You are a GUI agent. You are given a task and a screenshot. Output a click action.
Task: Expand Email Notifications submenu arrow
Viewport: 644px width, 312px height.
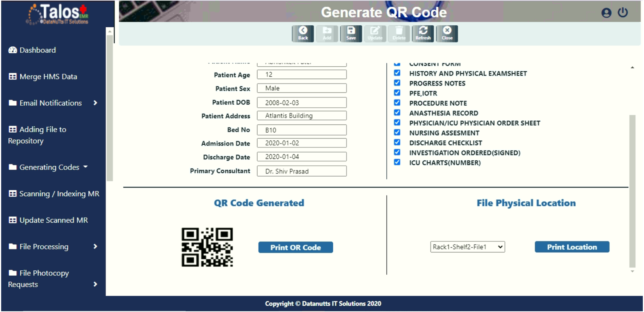95,103
